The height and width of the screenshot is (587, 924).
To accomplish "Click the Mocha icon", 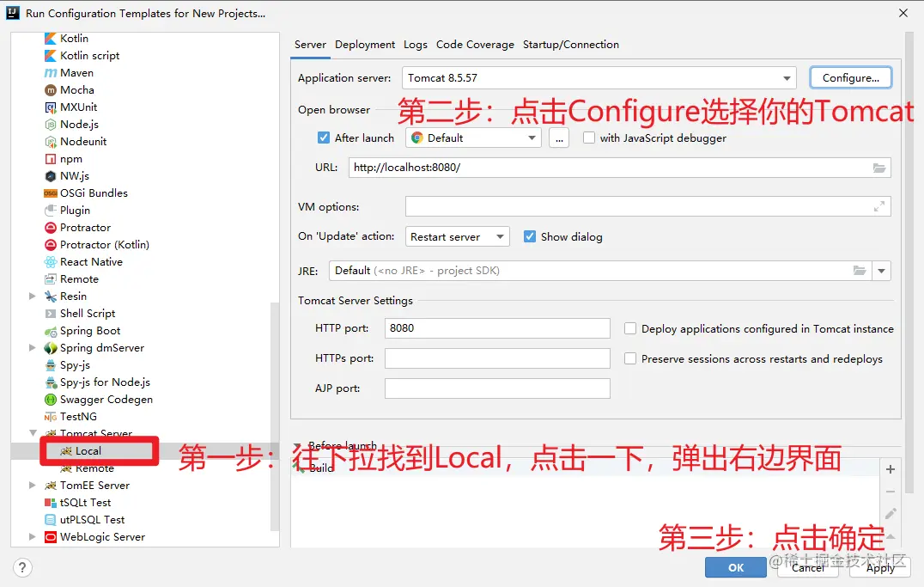I will [x=51, y=90].
